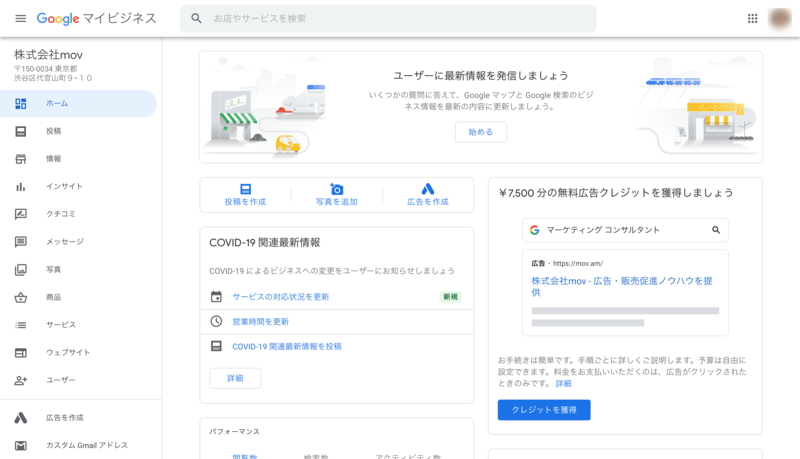This screenshot has height=459, width=800.
Task: Click the 写真を追加 camera shortcut
Action: 336,195
